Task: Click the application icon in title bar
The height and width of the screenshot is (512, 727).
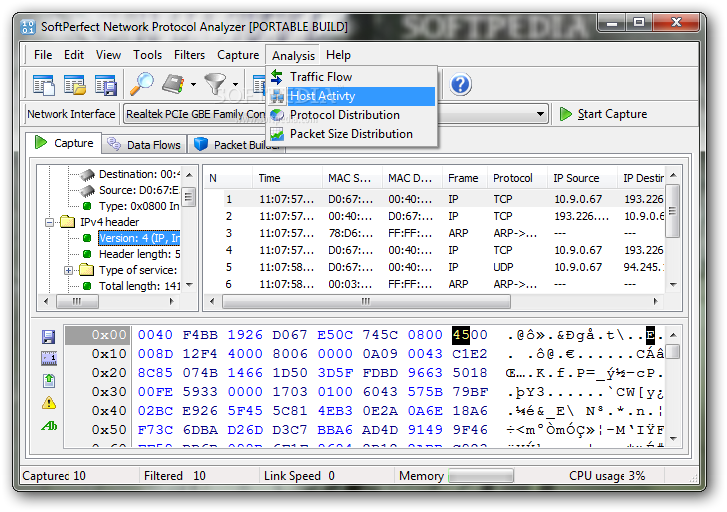Action: [x=28, y=27]
